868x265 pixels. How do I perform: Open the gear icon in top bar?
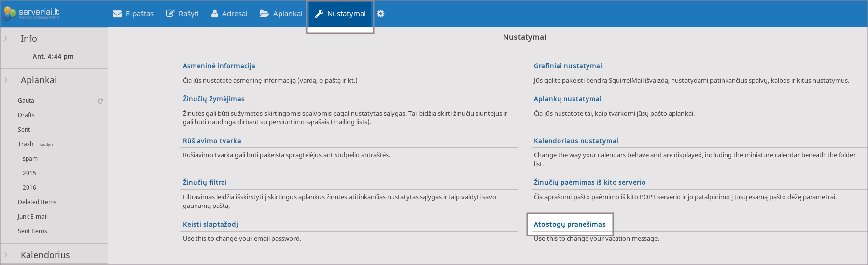tap(380, 14)
